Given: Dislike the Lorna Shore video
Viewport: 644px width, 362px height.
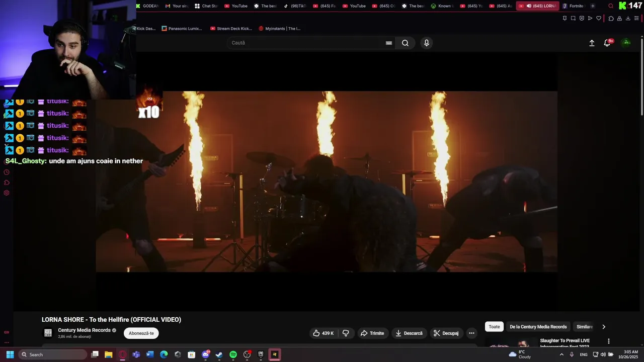Looking at the screenshot, I should coord(346,333).
